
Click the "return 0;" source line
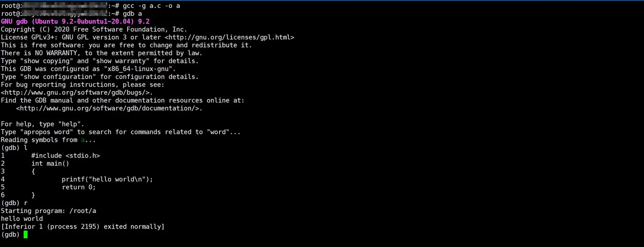[79, 187]
